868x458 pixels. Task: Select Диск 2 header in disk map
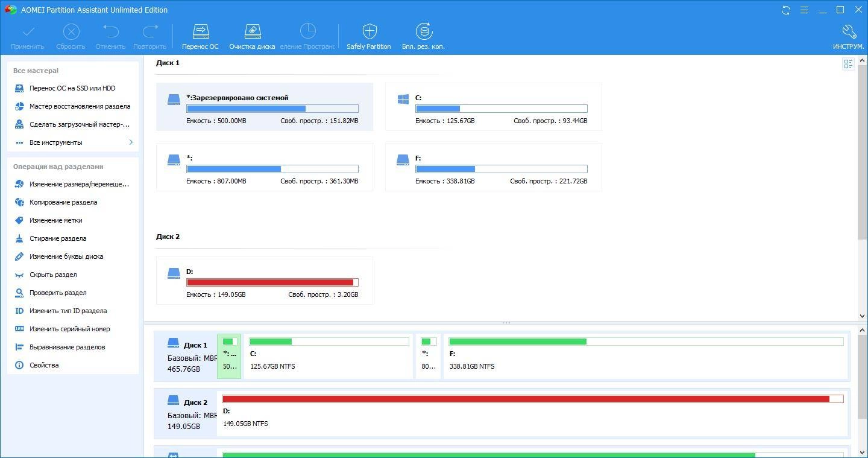click(186, 414)
